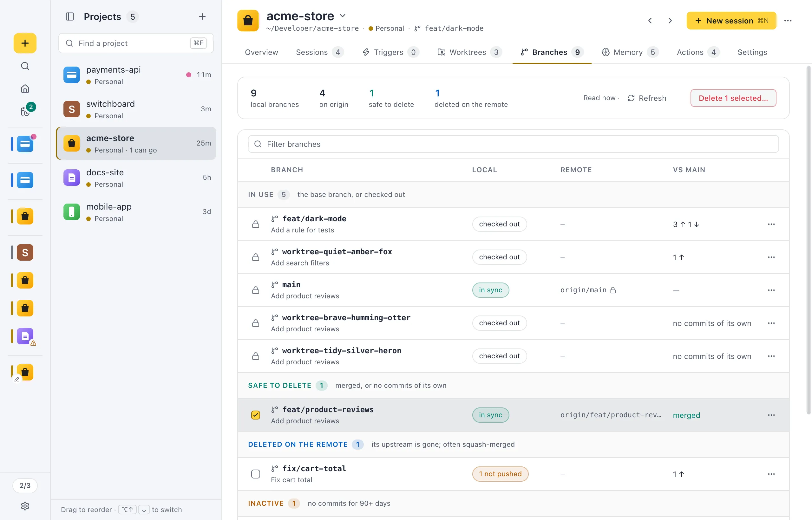Click the acme-store shopping bag icon in header
Screen dimensions: 812x520
pyautogui.click(x=248, y=20)
